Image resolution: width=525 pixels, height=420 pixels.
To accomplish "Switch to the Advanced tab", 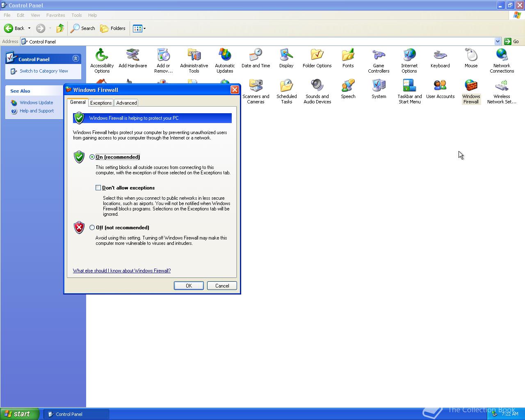I will click(x=126, y=103).
